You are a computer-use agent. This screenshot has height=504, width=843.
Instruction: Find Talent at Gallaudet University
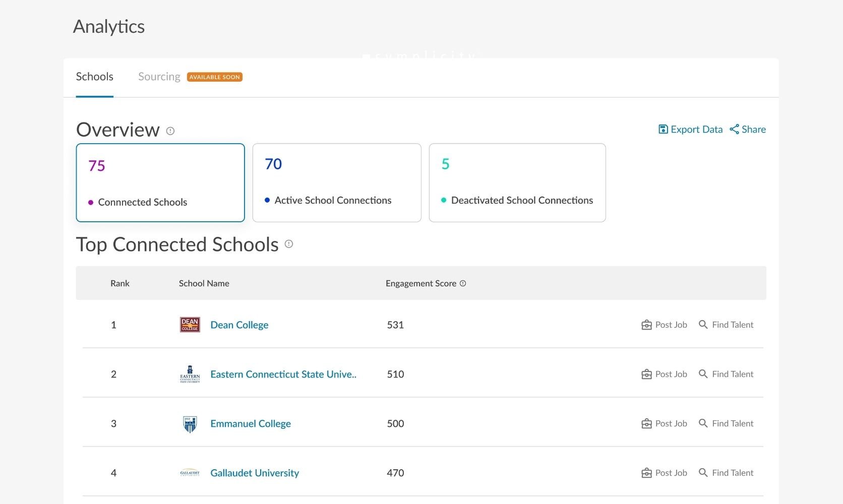coord(726,473)
